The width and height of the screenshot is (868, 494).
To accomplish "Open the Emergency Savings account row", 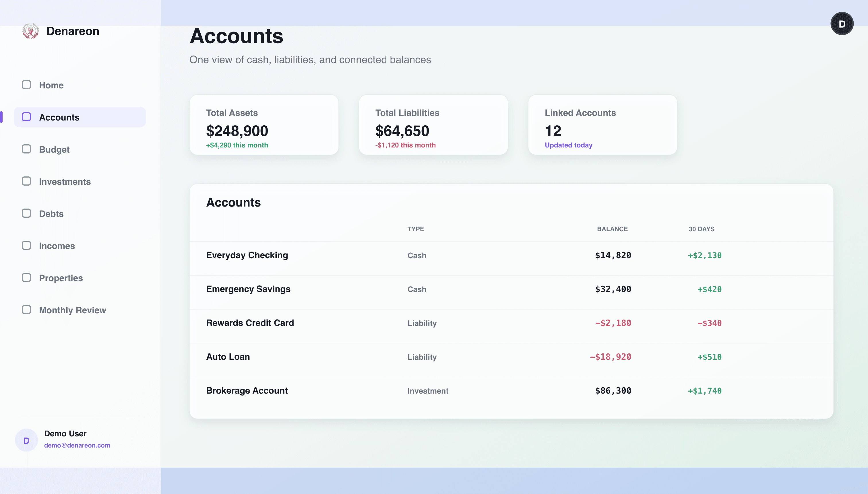I will [x=511, y=292].
